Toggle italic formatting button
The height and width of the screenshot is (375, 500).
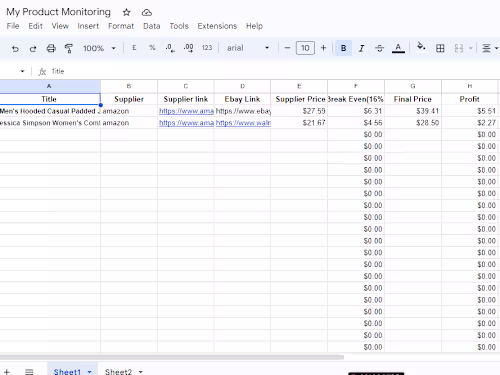click(x=361, y=48)
